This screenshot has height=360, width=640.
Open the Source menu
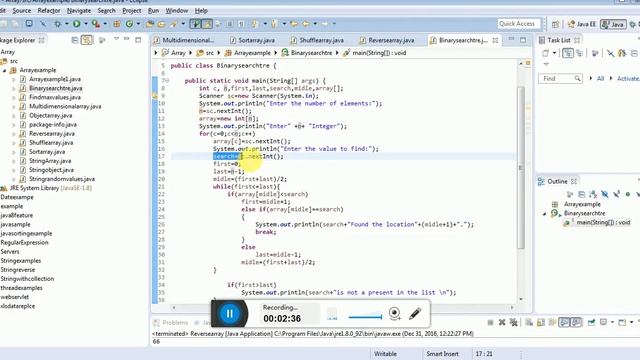coord(22,11)
